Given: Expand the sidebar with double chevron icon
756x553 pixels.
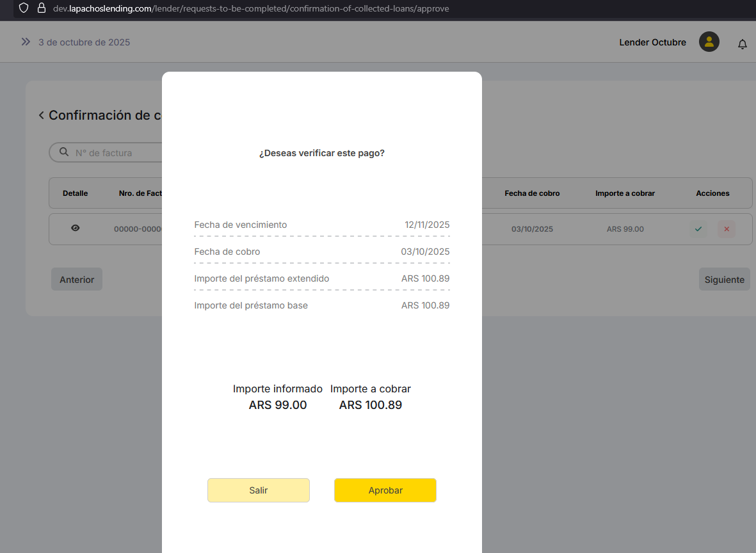Looking at the screenshot, I should click(26, 42).
